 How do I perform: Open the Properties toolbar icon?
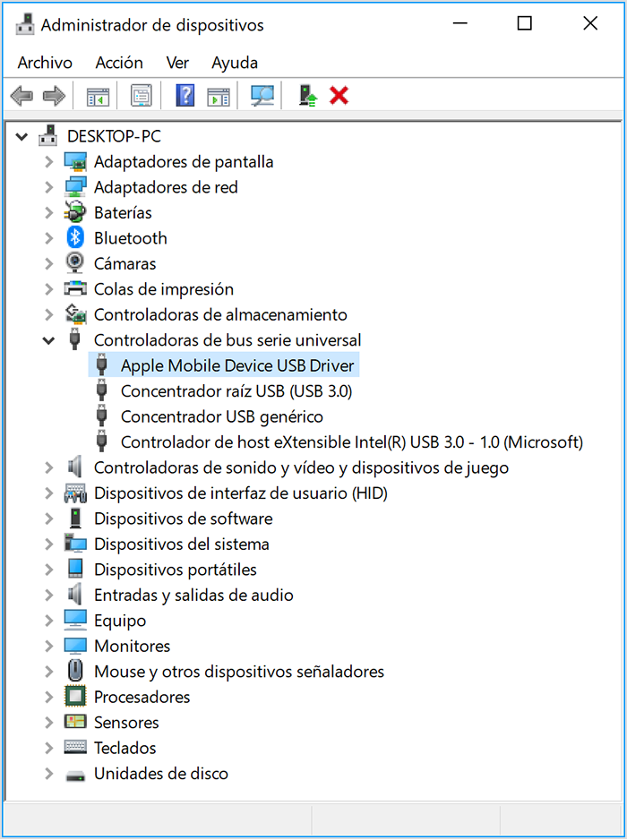coord(142,95)
